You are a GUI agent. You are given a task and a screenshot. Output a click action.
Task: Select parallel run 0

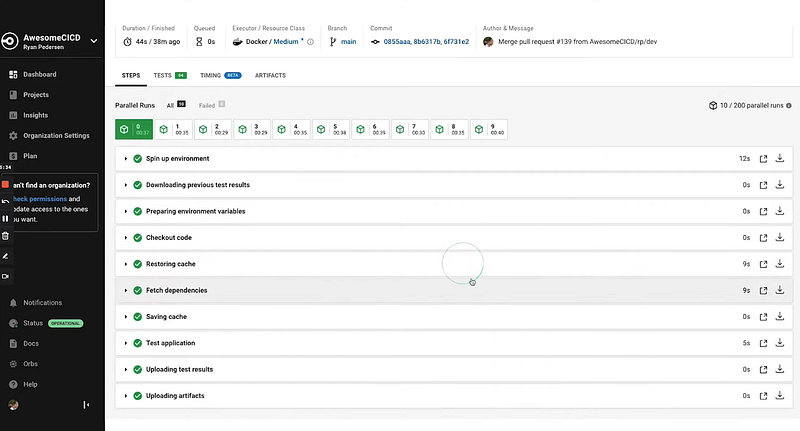click(x=134, y=130)
